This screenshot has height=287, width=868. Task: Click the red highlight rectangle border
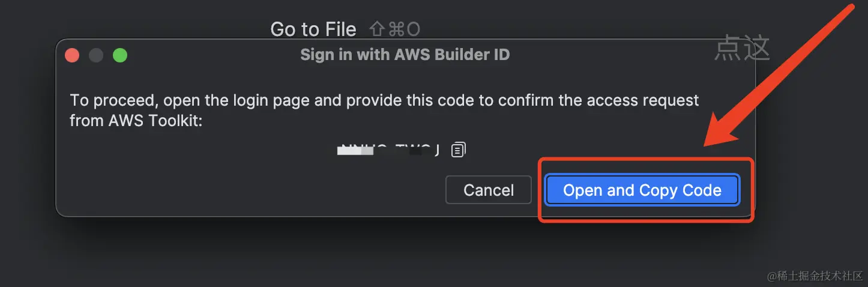coord(753,191)
